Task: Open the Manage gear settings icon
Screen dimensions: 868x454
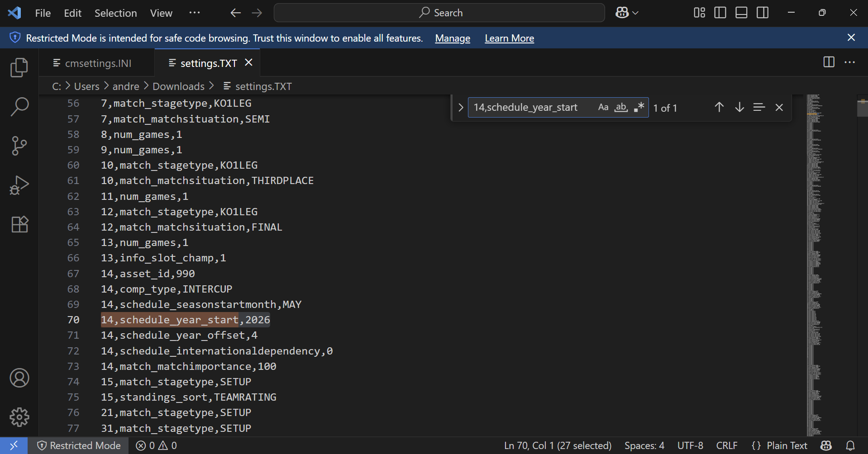Action: pyautogui.click(x=19, y=417)
